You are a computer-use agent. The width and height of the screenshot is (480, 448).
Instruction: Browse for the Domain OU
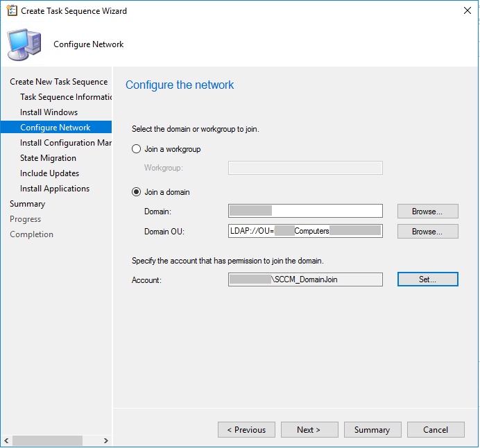(428, 232)
